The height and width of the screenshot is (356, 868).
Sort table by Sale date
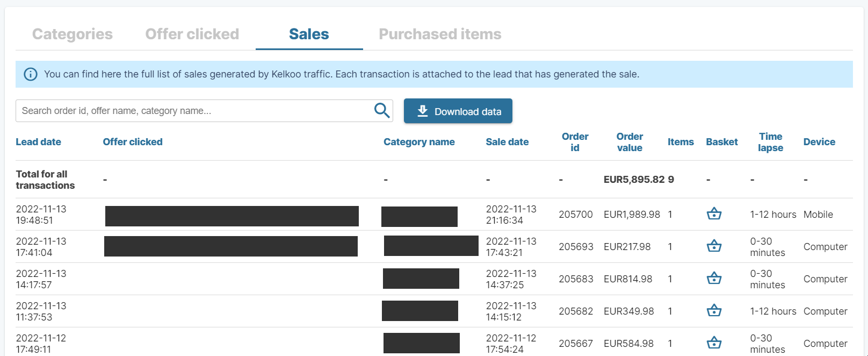pyautogui.click(x=507, y=142)
